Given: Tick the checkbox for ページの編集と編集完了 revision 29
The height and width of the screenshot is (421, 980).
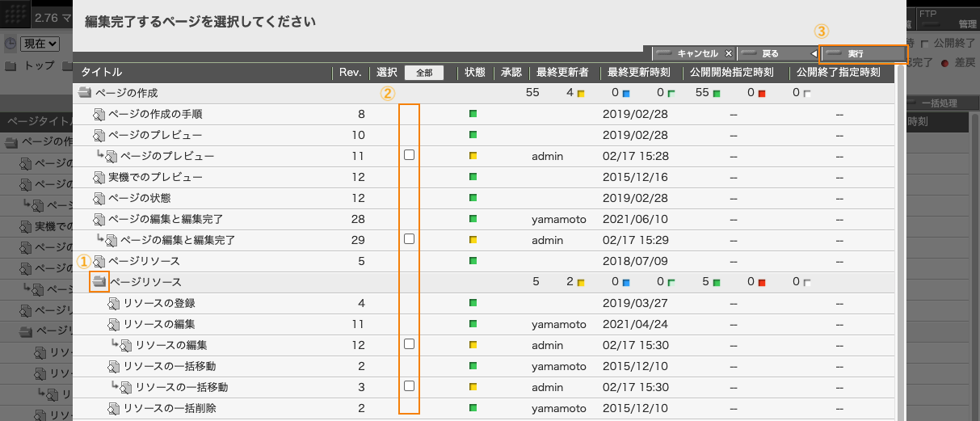Looking at the screenshot, I should 409,239.
